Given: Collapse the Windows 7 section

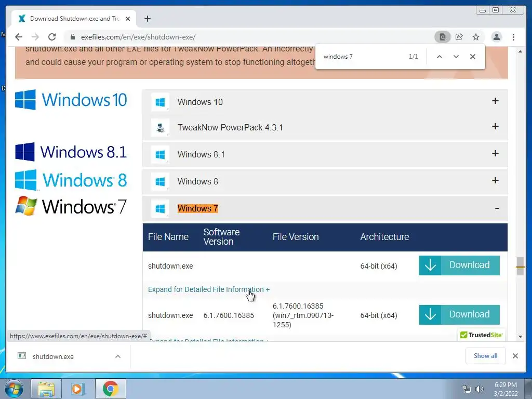Looking at the screenshot, I should tap(497, 208).
